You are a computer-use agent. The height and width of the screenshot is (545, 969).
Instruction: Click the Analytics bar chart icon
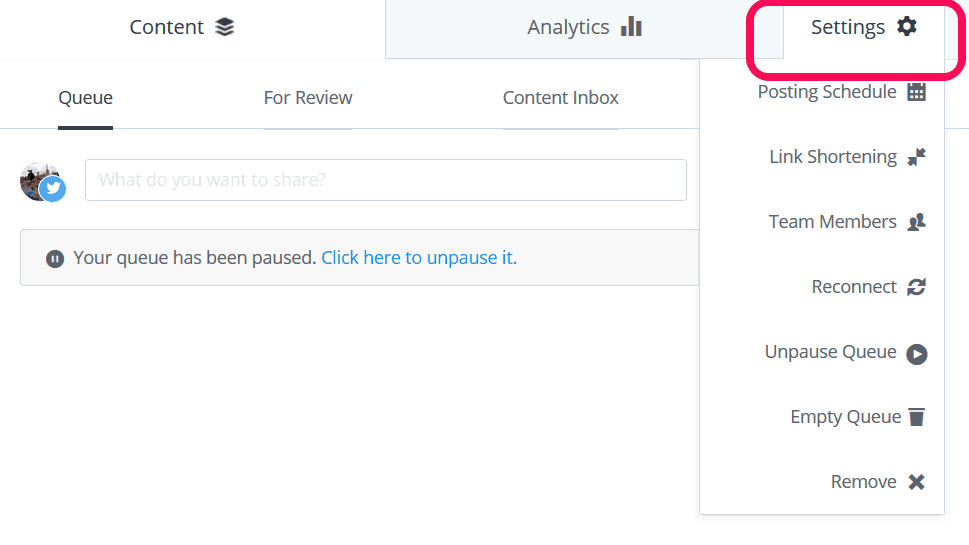631,27
